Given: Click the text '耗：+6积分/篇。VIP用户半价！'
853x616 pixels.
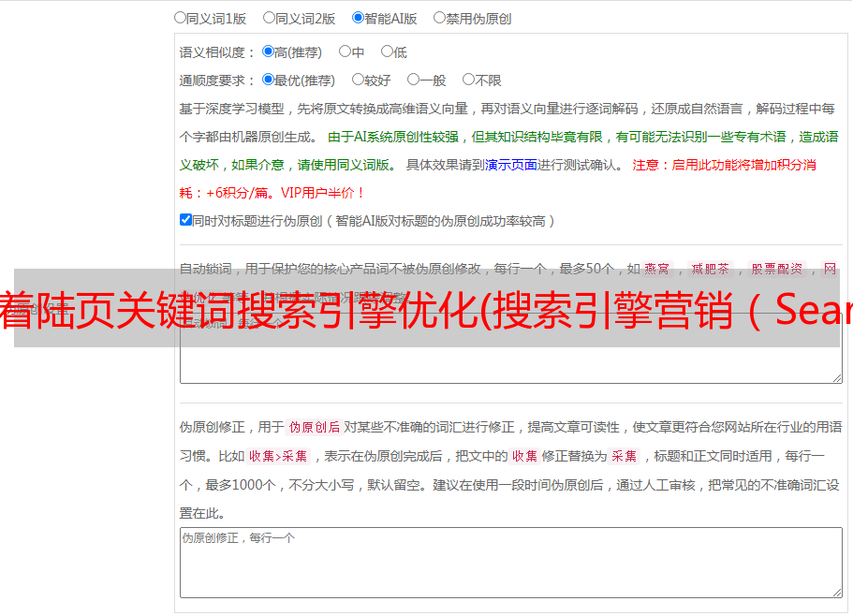Looking at the screenshot, I should [x=272, y=193].
